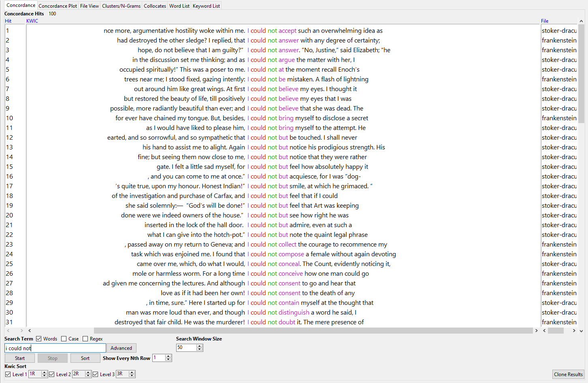Open the Word List tab
Image resolution: width=588 pixels, height=383 pixels.
(x=179, y=6)
